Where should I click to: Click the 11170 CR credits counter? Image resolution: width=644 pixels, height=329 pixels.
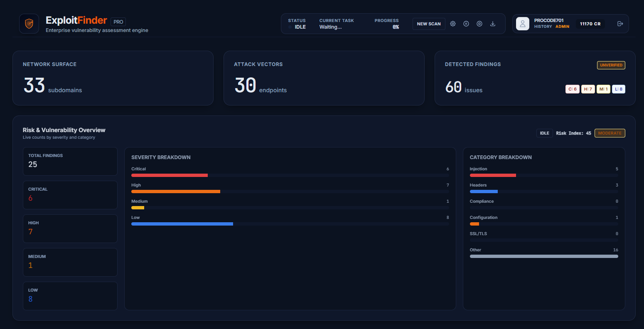pyautogui.click(x=590, y=24)
